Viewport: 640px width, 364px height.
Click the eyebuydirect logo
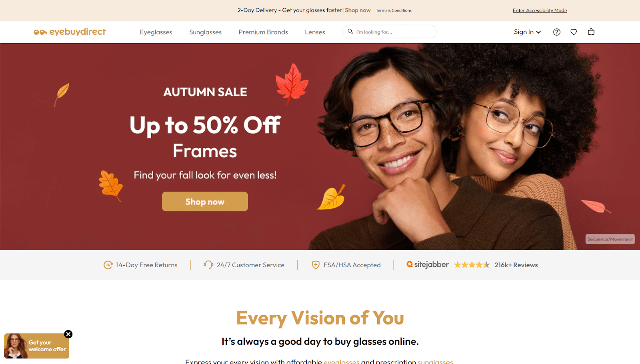(x=70, y=32)
